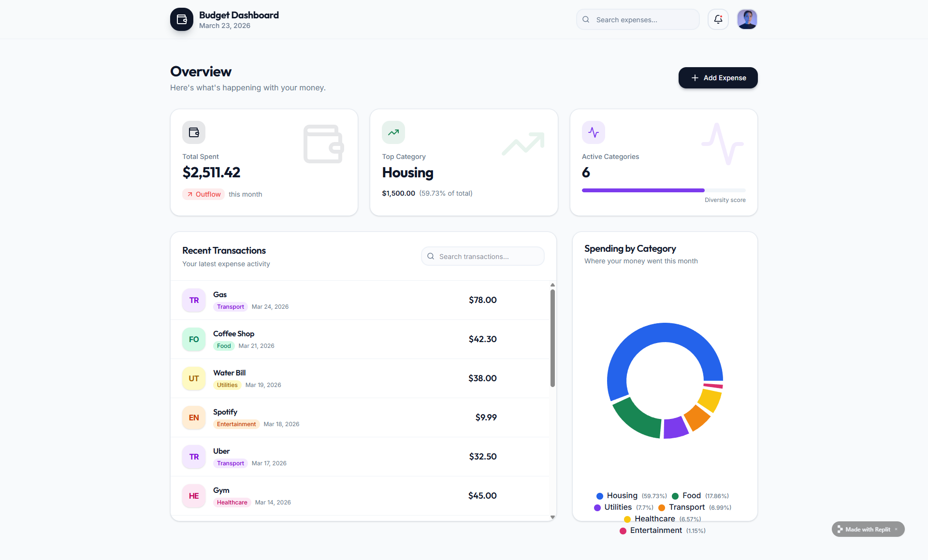Click the notification bell icon
Image resolution: width=928 pixels, height=560 pixels.
(718, 19)
